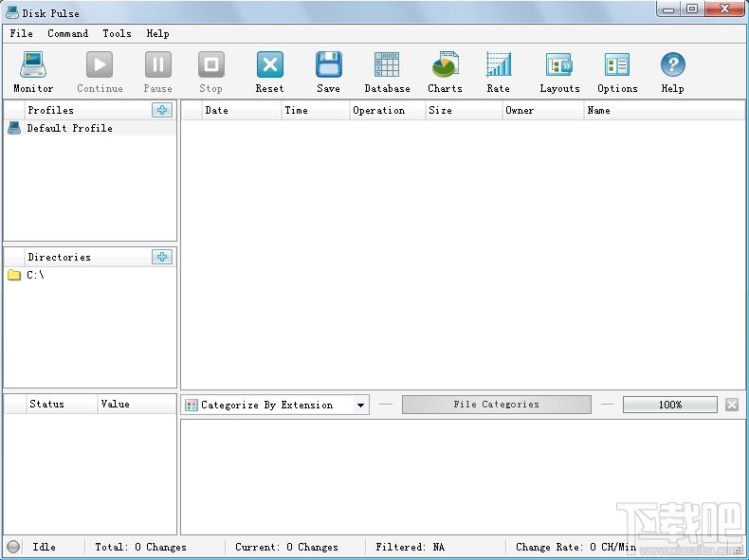This screenshot has width=749, height=560.
Task: Click the Value column header
Action: [137, 404]
